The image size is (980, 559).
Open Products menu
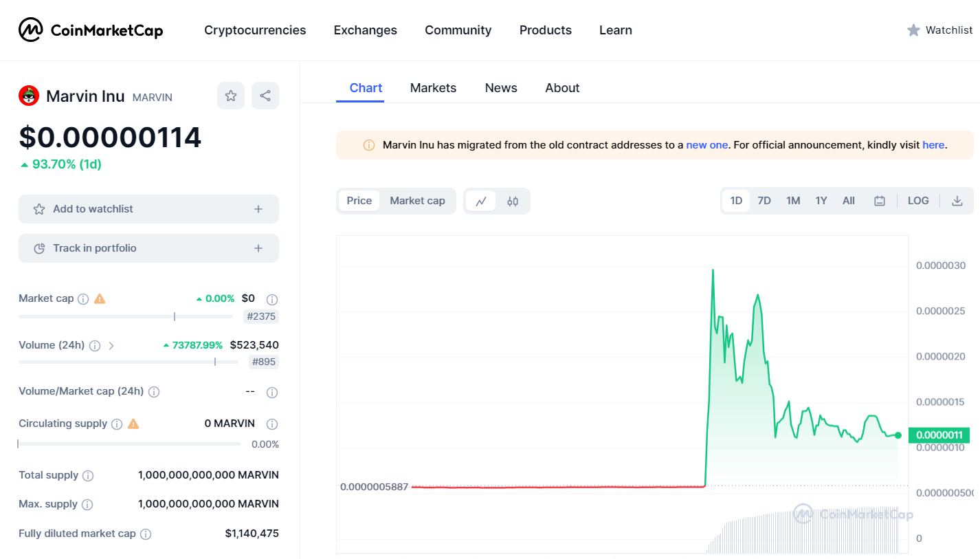click(x=546, y=30)
